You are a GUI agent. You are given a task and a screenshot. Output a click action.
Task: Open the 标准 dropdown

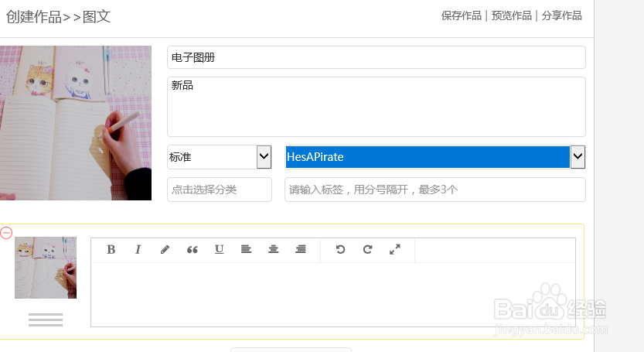[x=220, y=157]
